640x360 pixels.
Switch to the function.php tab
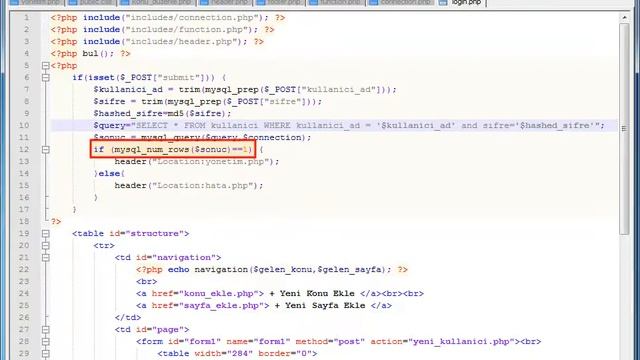point(335,2)
